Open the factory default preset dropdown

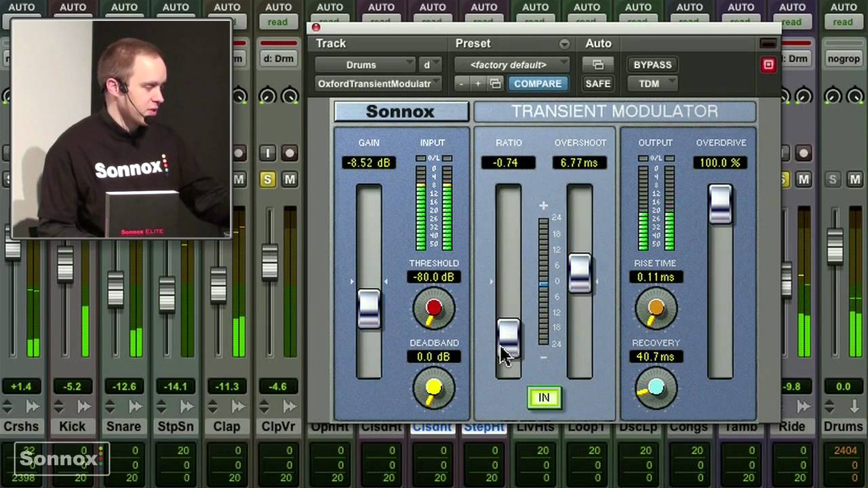point(513,65)
